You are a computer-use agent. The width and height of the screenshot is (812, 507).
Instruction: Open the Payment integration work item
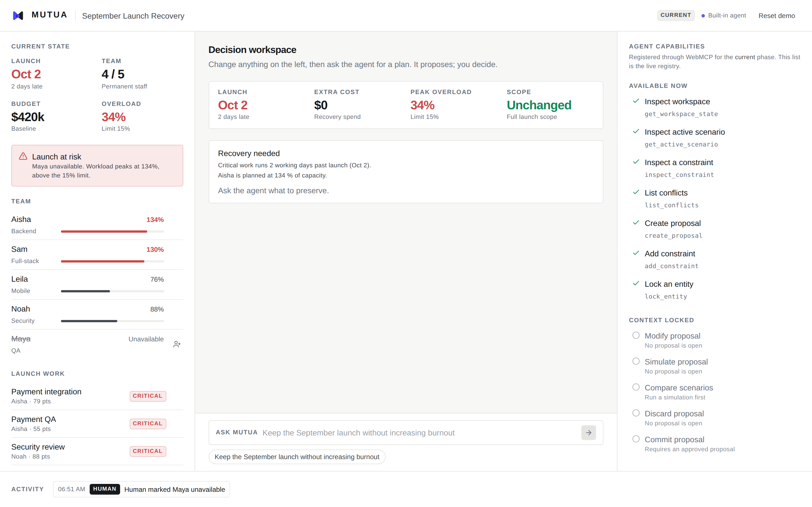[97, 396]
